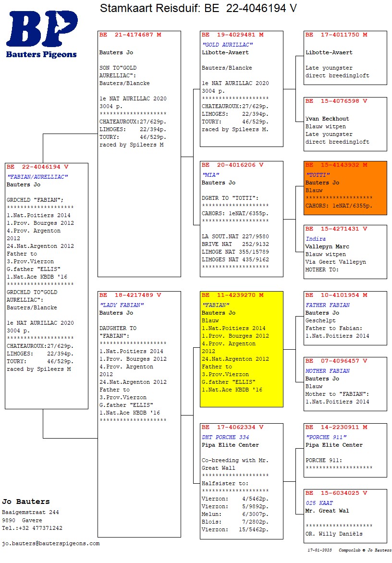Click the email address jo.bauters@bauterspigeons.com

point(51,543)
